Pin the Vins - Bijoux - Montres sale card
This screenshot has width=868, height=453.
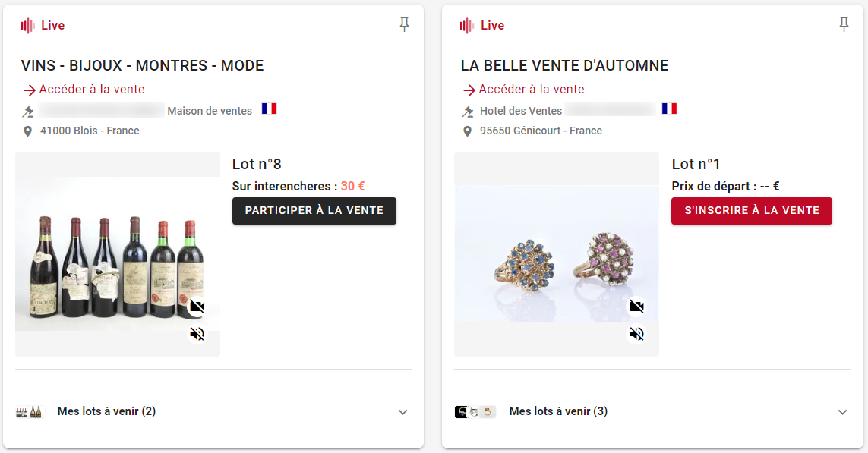tap(404, 24)
